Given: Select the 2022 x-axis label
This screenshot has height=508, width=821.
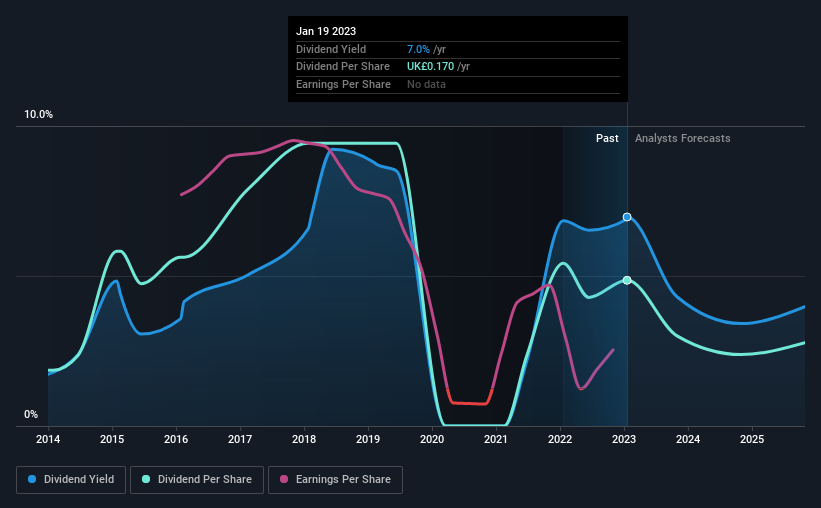Looking at the screenshot, I should pyautogui.click(x=560, y=439).
